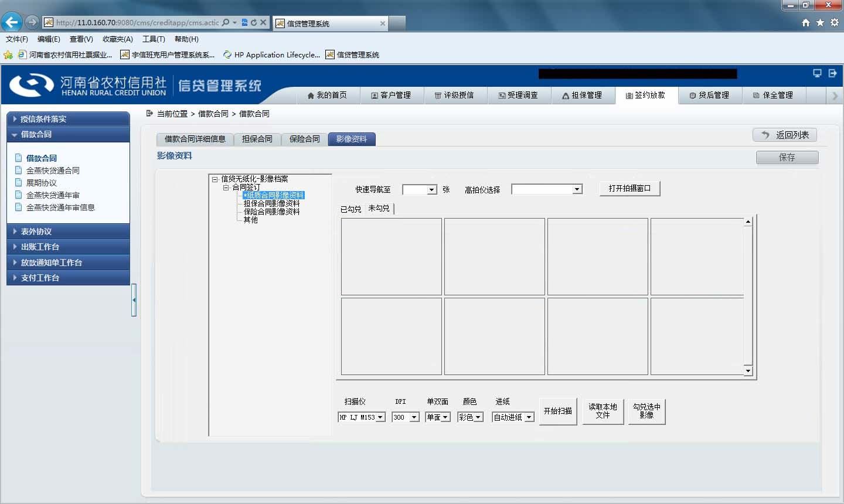Image resolution: width=844 pixels, height=504 pixels.
Task: Expand the 出账工作台 sidebar section
Action: (x=68, y=247)
